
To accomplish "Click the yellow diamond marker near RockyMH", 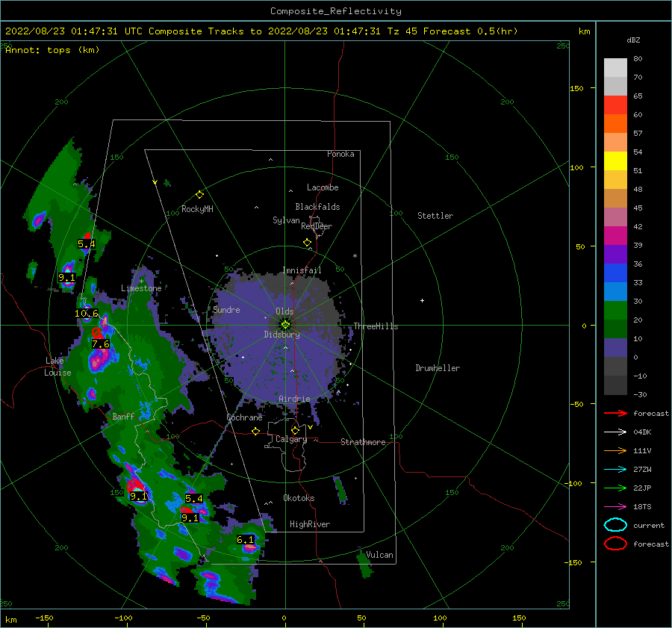I will [x=199, y=195].
